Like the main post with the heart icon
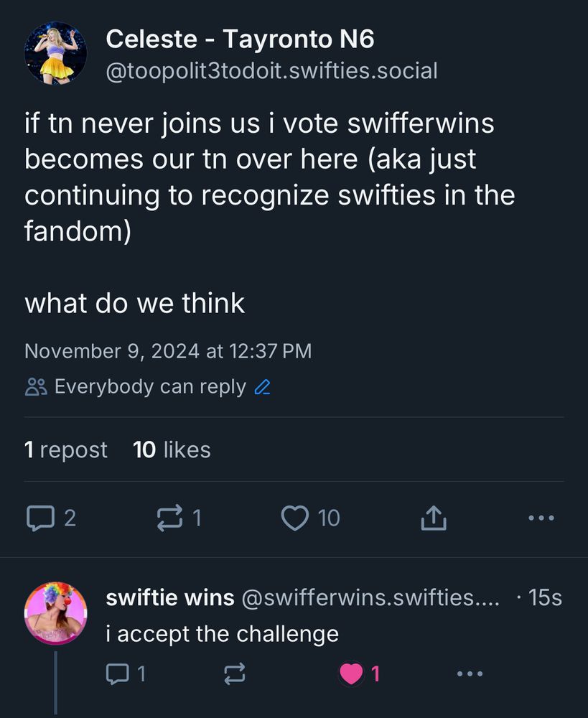The height and width of the screenshot is (718, 588). [x=294, y=518]
